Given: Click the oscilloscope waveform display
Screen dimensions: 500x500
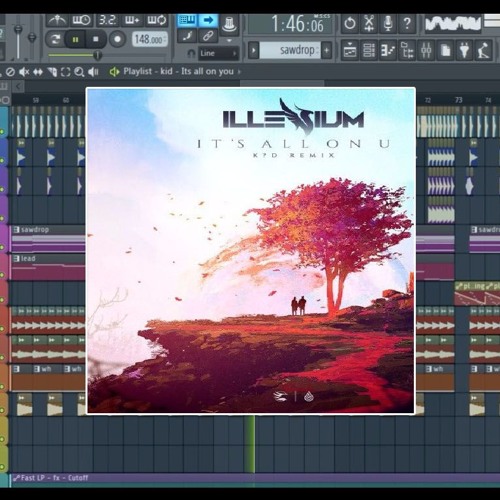Looking at the screenshot, I should 453,24.
